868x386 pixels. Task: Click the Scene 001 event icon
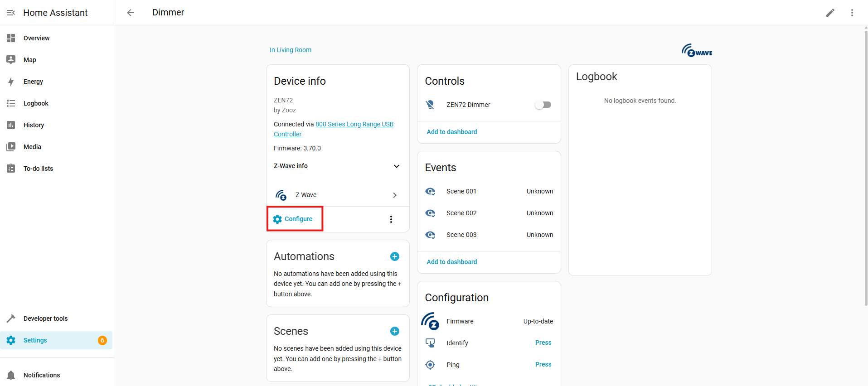click(430, 191)
